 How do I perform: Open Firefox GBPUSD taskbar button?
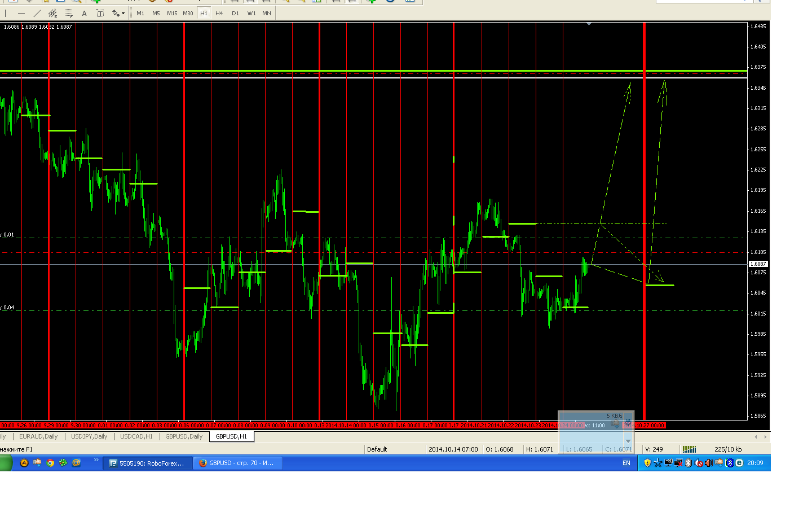(x=237, y=463)
